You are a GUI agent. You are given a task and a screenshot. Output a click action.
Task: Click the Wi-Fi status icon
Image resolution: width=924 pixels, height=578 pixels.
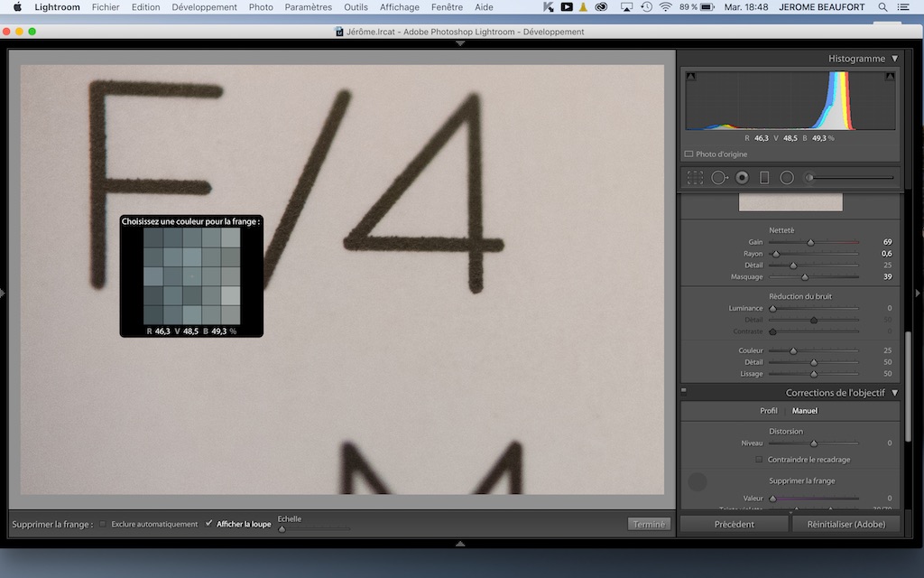[x=666, y=7]
